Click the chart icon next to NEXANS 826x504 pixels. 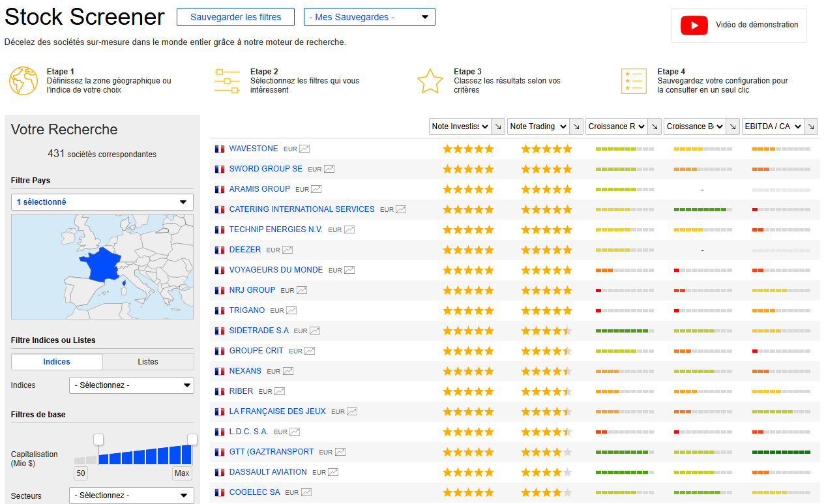click(x=288, y=371)
